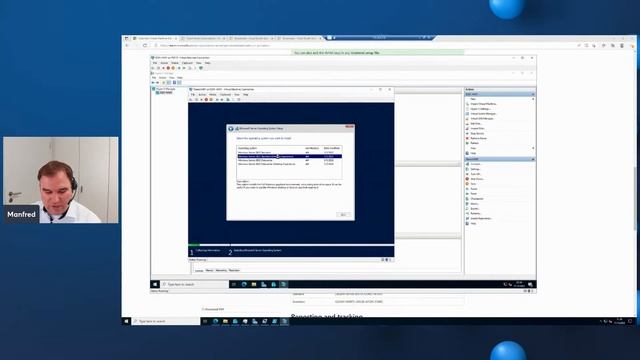Click Checkpoint icon in outer VM Connection toolbar
Image resolution: width=640 pixels, height=360 pixels.
pyautogui.click(x=190, y=68)
